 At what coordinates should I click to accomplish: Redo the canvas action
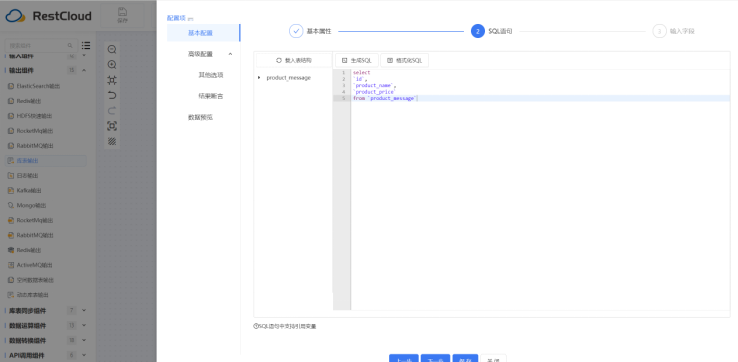(x=112, y=111)
